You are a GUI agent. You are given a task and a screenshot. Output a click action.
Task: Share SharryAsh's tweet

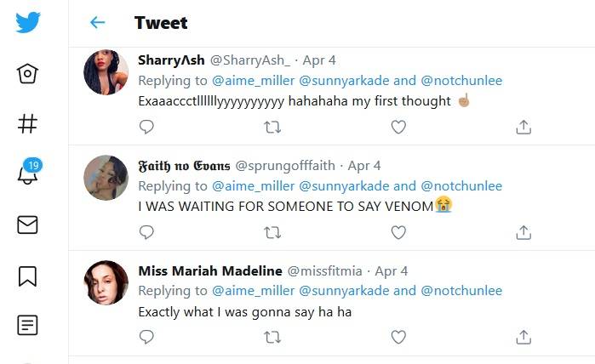point(523,127)
